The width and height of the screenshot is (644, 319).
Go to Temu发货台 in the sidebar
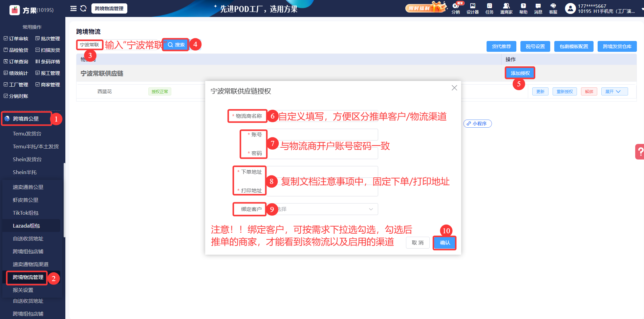tap(27, 134)
